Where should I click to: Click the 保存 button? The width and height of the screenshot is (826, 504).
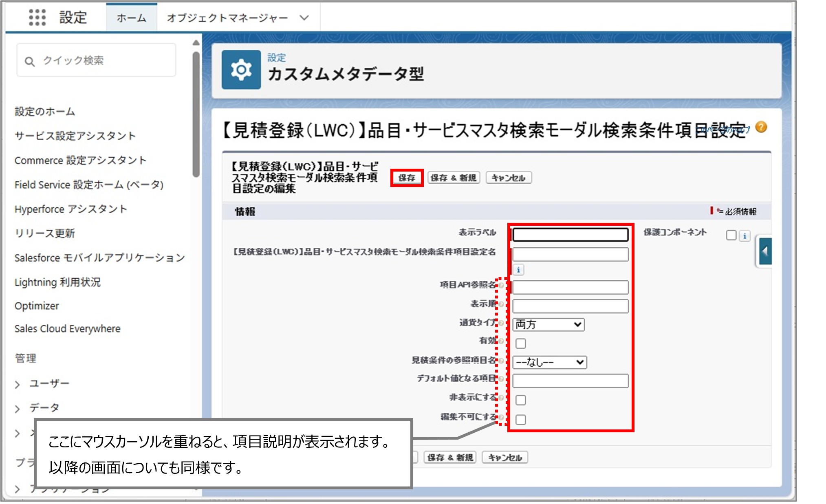coord(407,178)
